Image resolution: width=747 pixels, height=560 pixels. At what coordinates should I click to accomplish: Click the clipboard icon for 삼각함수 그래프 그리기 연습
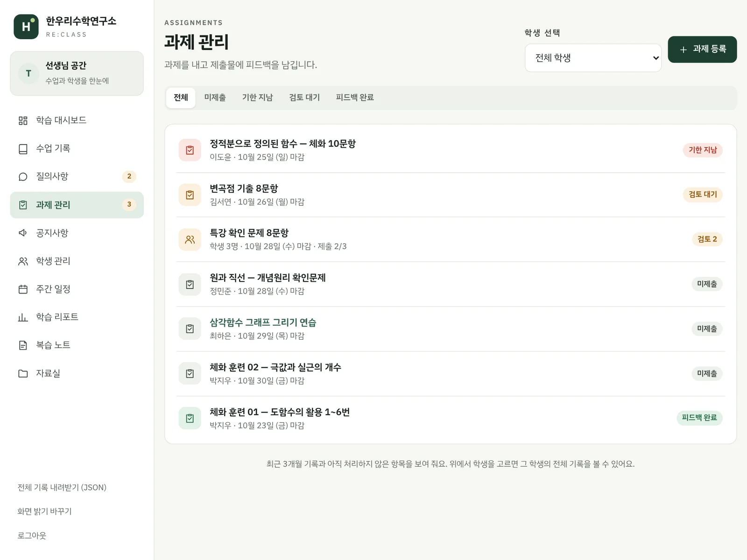tap(190, 329)
